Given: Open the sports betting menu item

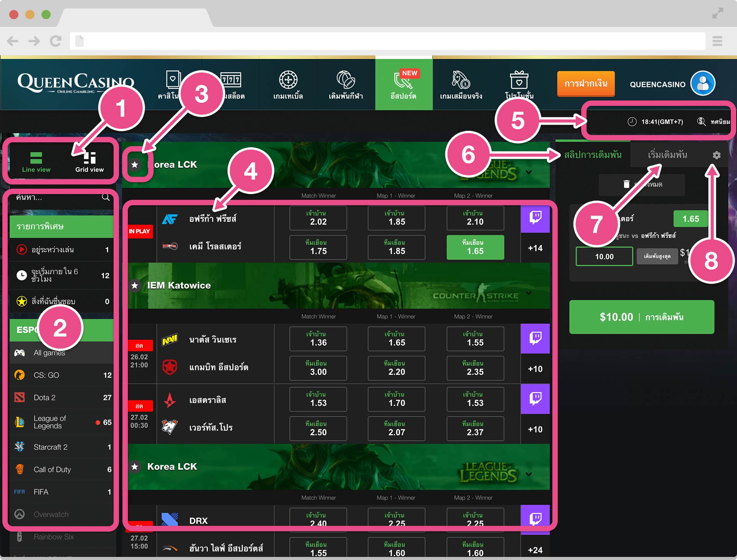Looking at the screenshot, I should [x=346, y=85].
